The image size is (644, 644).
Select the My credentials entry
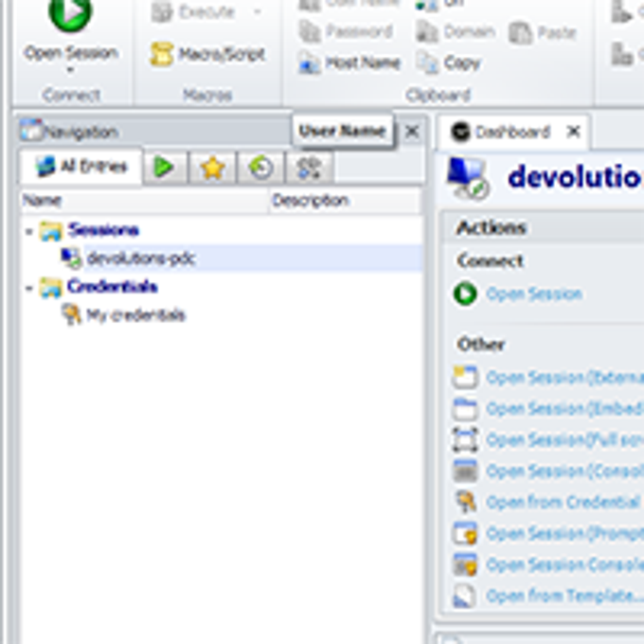(135, 315)
